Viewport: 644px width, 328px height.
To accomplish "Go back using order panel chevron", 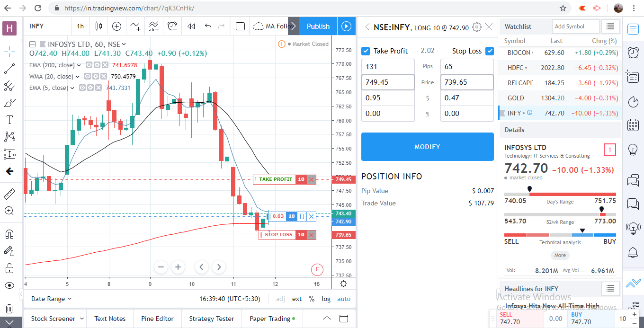I will point(367,27).
